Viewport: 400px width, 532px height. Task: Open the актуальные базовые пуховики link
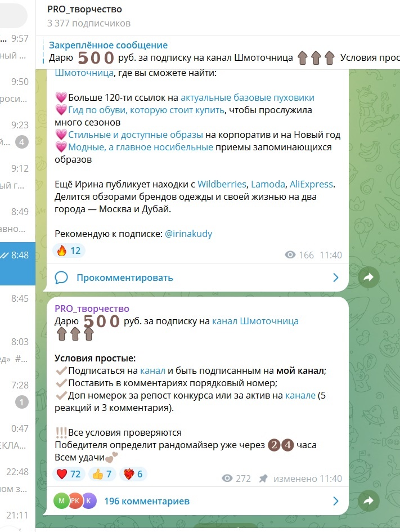248,98
